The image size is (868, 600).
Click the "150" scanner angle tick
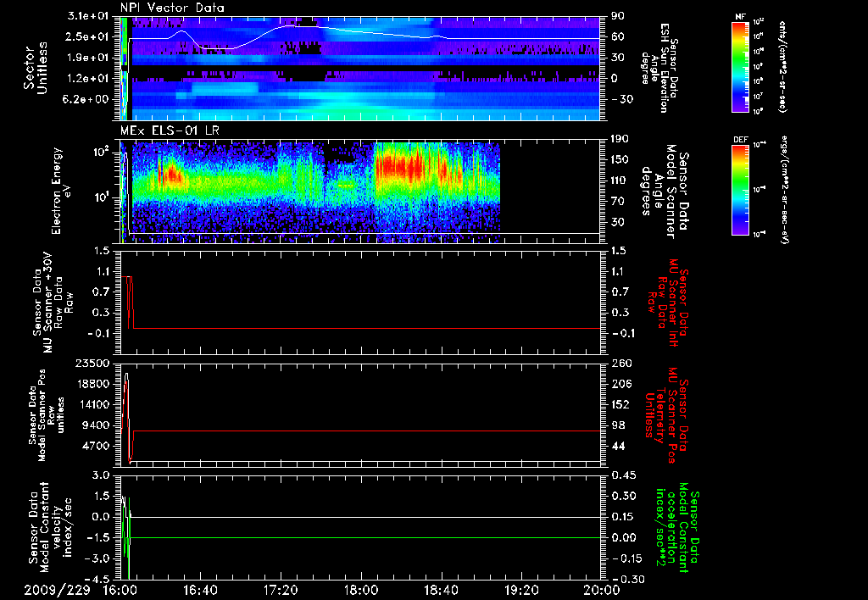(620, 159)
